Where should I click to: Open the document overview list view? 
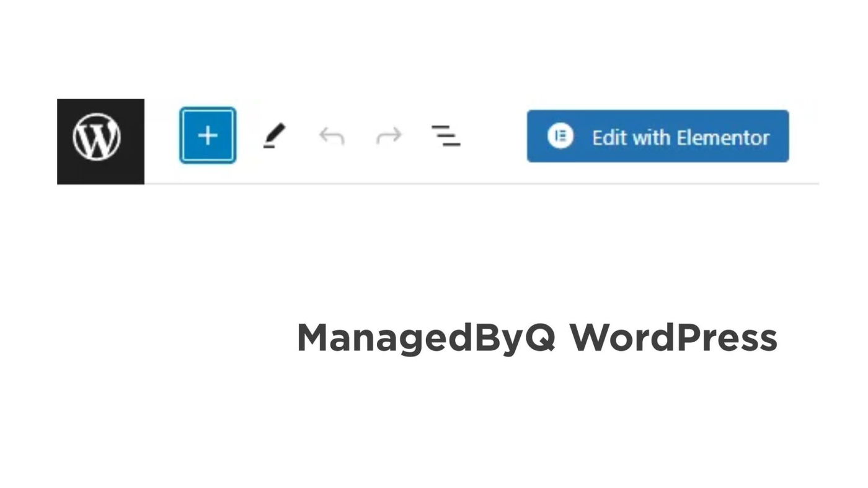point(446,136)
